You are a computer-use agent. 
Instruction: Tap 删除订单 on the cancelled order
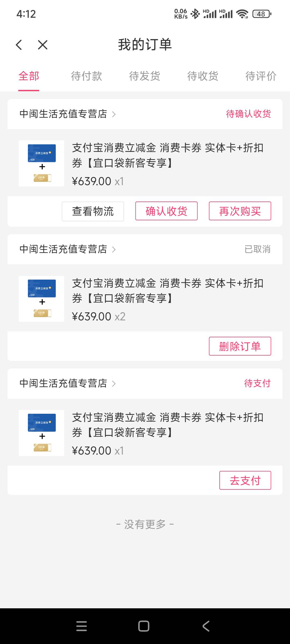point(240,346)
